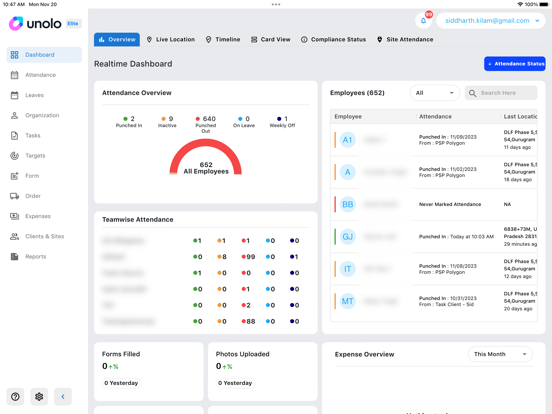Click the 0 Yesterday chip under Forms Filled
The width and height of the screenshot is (552, 414).
tap(121, 383)
